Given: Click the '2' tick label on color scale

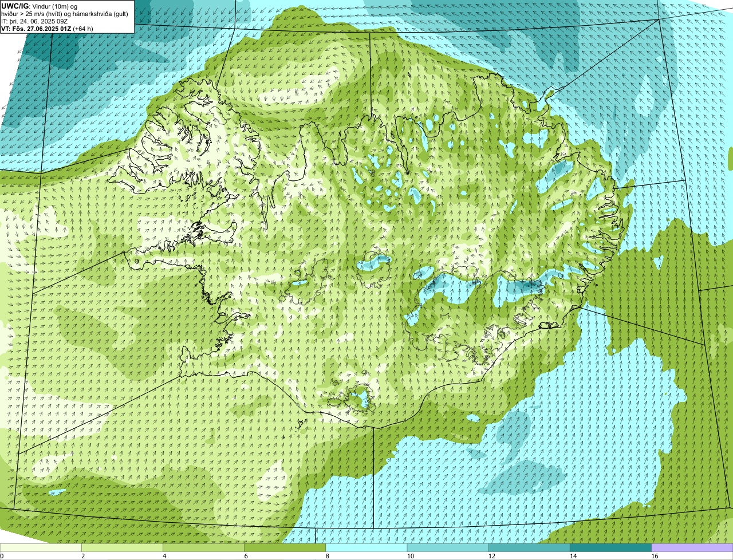Looking at the screenshot, I should click(x=83, y=556).
